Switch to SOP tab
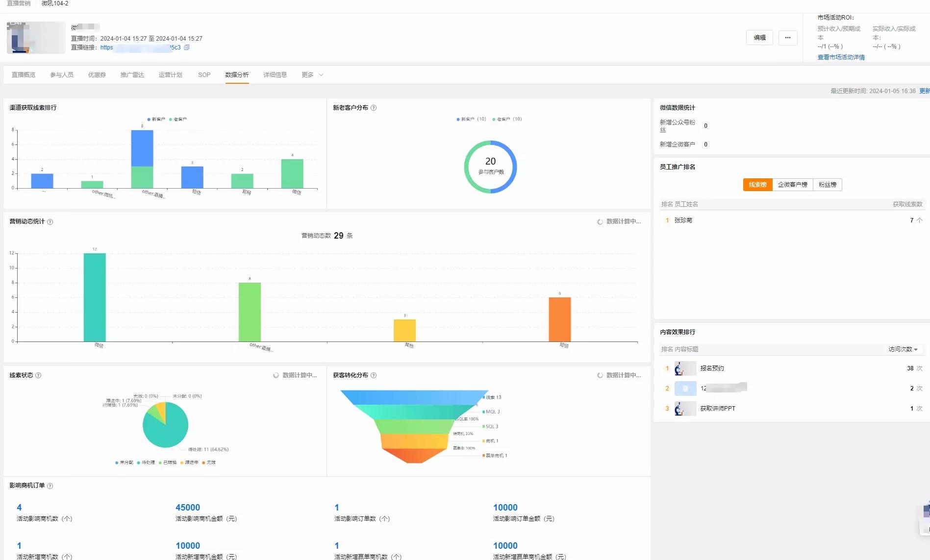This screenshot has height=560, width=930. (x=204, y=75)
